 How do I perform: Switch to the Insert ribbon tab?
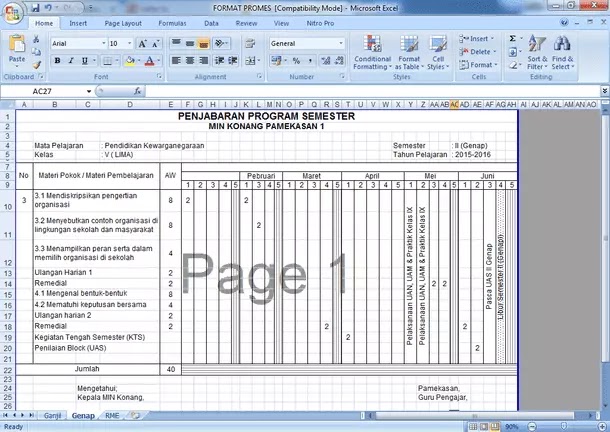(x=78, y=23)
